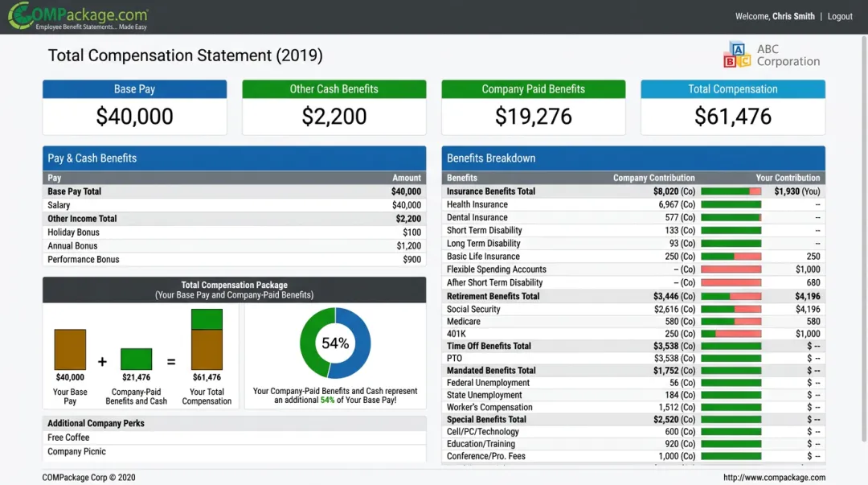Select the Federal Unemployment row

coord(633,383)
